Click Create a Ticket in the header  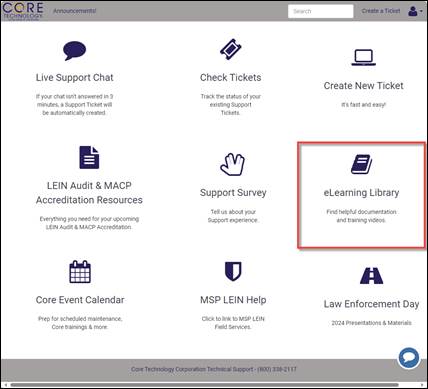click(x=381, y=11)
